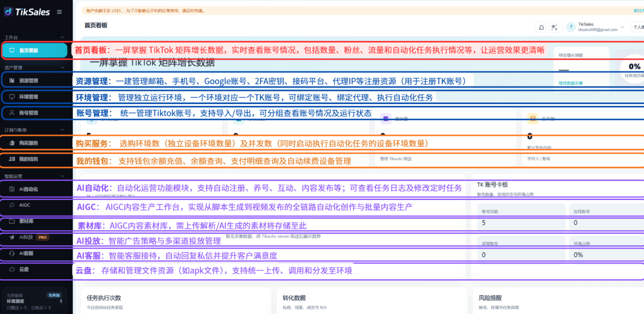Collapse the 智能运营 sidebar section
The image size is (644, 314).
62,176
